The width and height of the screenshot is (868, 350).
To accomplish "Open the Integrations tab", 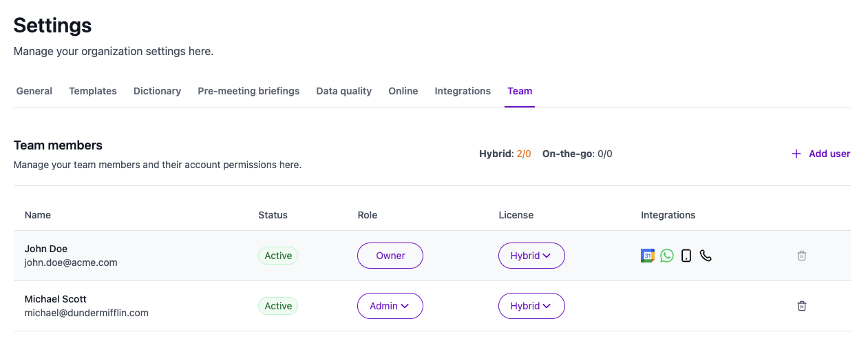I will tap(463, 91).
